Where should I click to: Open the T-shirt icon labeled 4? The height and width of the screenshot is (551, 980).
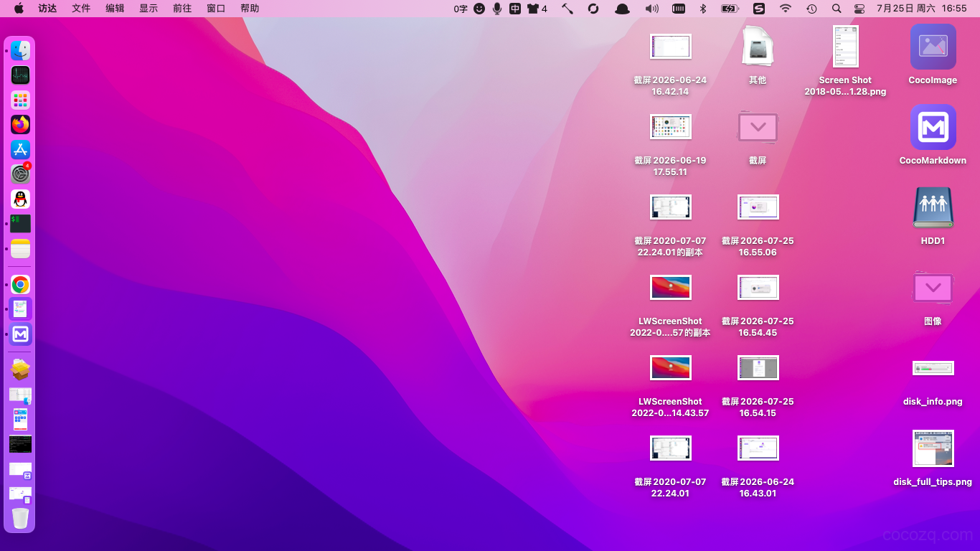537,9
